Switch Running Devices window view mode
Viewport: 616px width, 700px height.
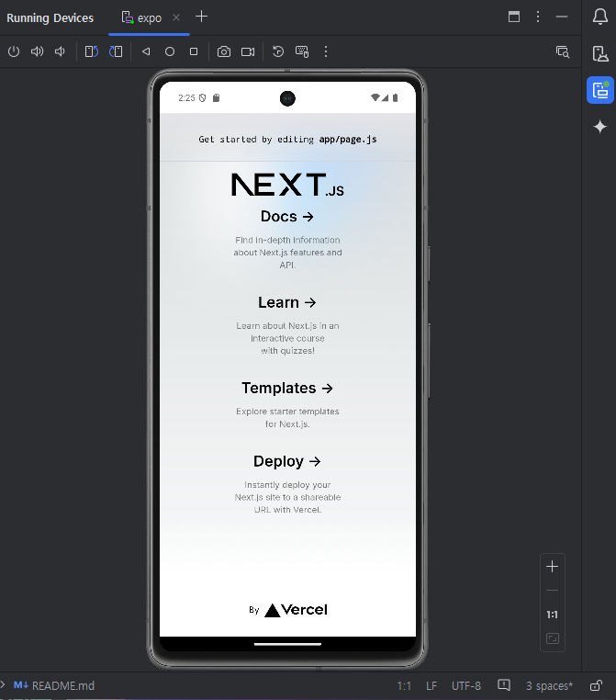pyautogui.click(x=514, y=17)
